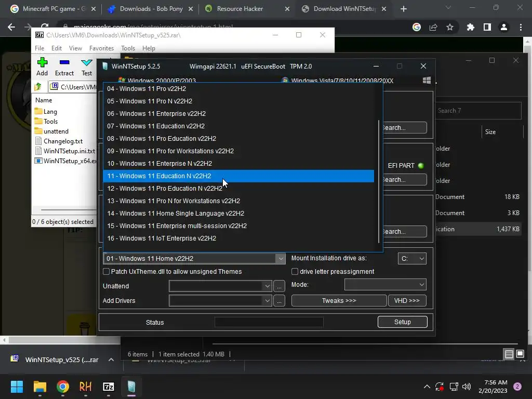Click the Setup button
Viewport: 532px width, 399px height.
point(403,322)
